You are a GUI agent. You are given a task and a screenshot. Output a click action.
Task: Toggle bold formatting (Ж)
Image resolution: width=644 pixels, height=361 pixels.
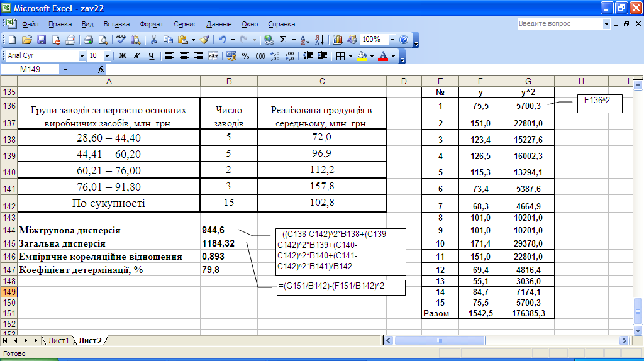pos(123,56)
